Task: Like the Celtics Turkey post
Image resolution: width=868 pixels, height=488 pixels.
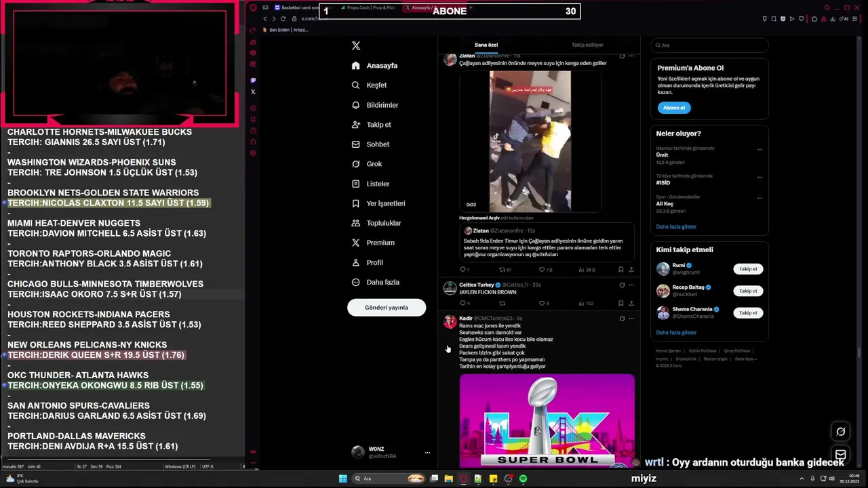Action: click(x=543, y=304)
